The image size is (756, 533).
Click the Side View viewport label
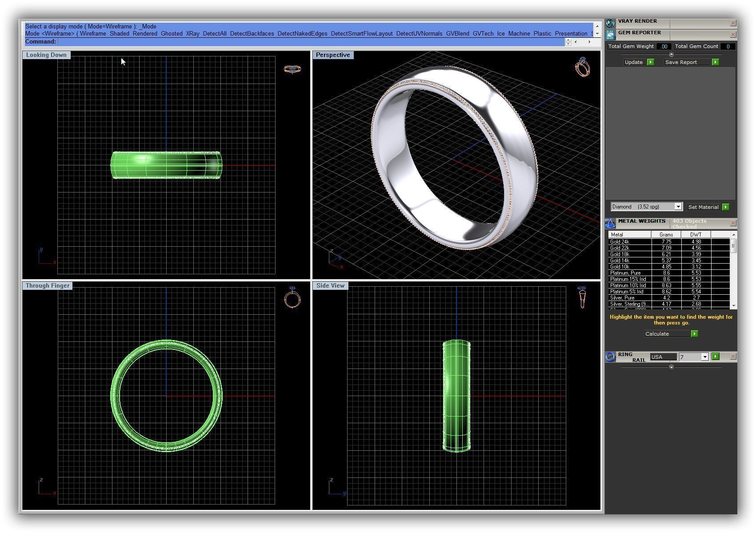point(330,285)
